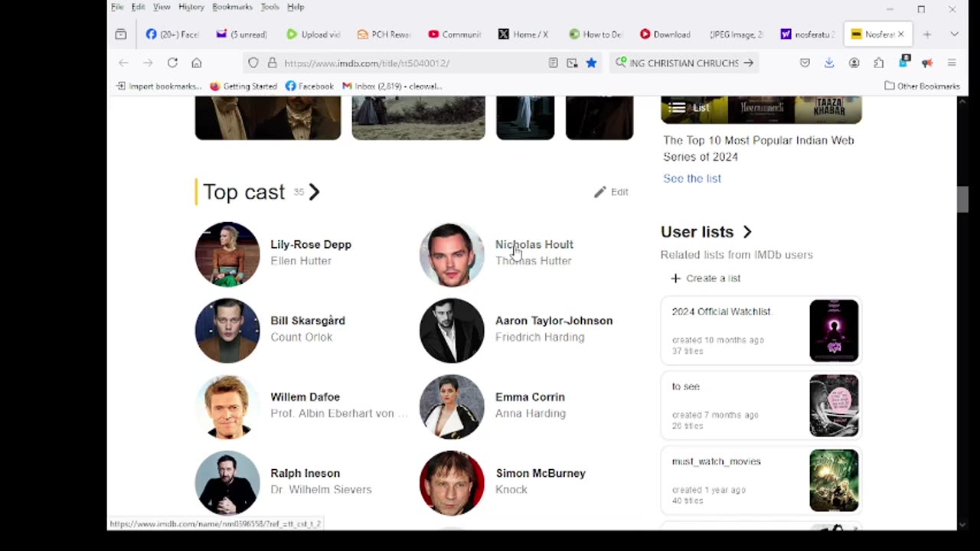Go back to the previous page

click(123, 63)
